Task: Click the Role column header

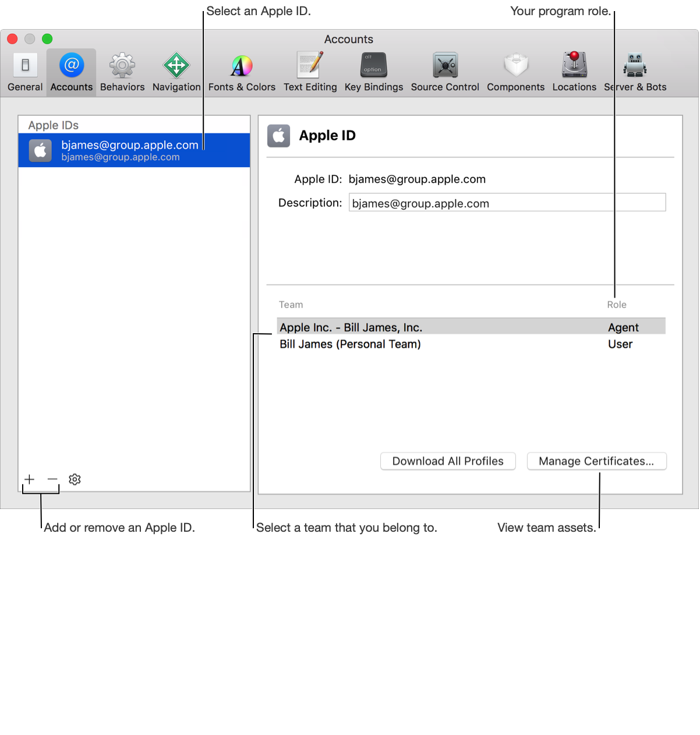Action: [617, 305]
